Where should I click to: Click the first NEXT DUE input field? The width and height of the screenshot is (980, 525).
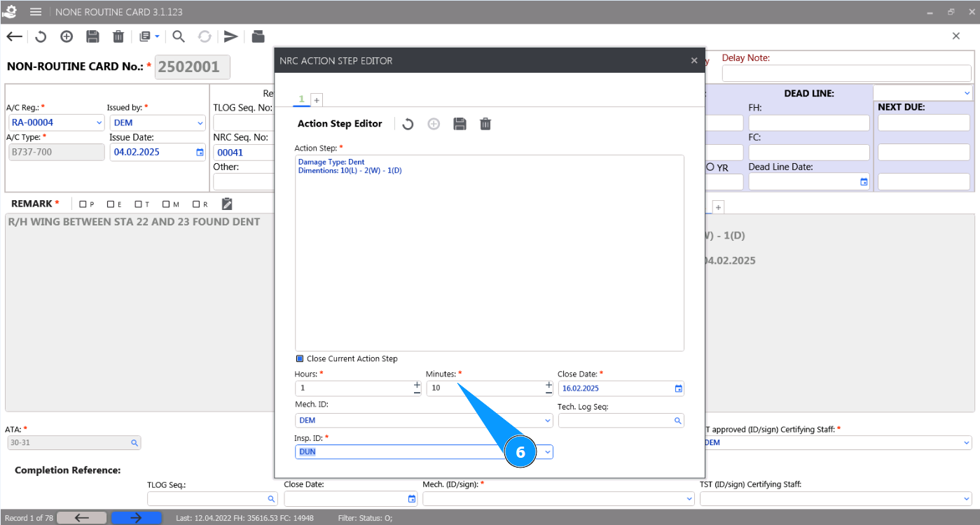[924, 123]
